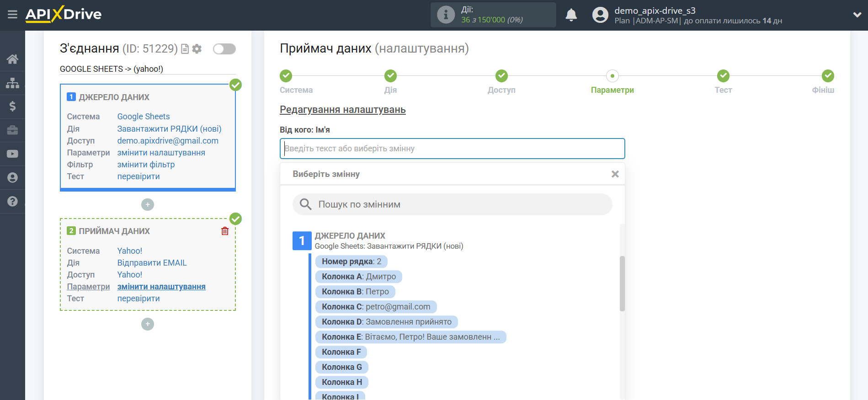Click Yahoo! system link in receiver block

(x=130, y=251)
